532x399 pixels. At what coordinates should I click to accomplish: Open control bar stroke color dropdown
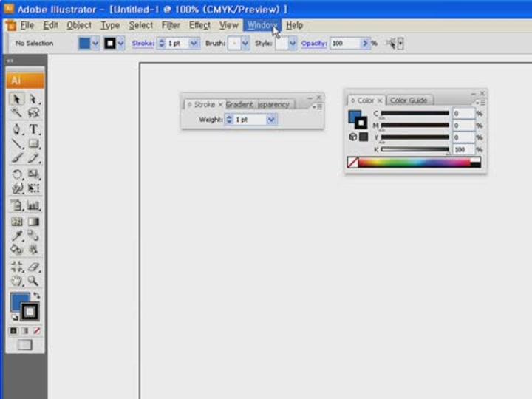120,44
